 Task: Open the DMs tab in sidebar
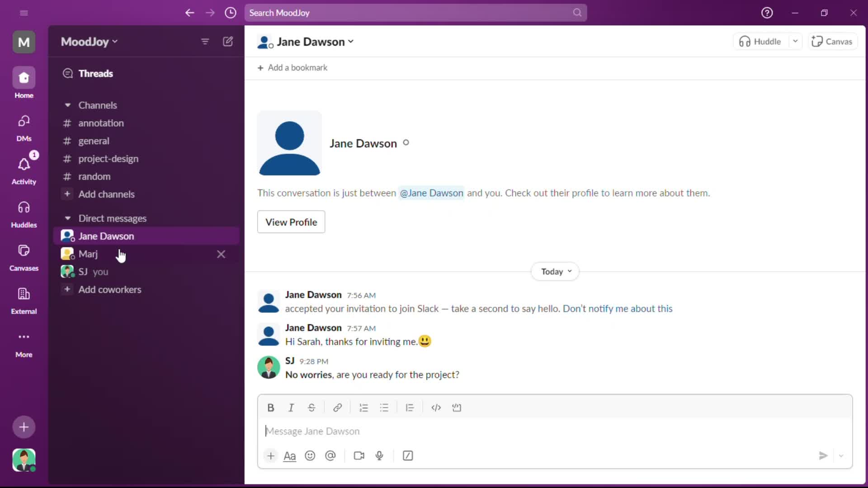pyautogui.click(x=24, y=128)
